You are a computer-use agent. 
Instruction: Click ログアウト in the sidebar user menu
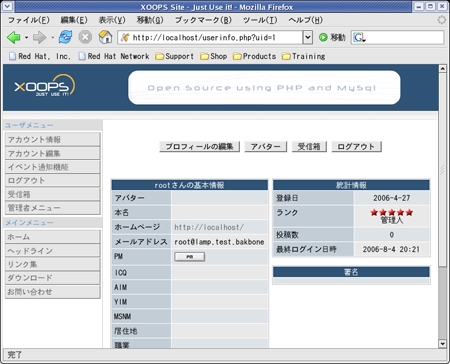[53, 180]
